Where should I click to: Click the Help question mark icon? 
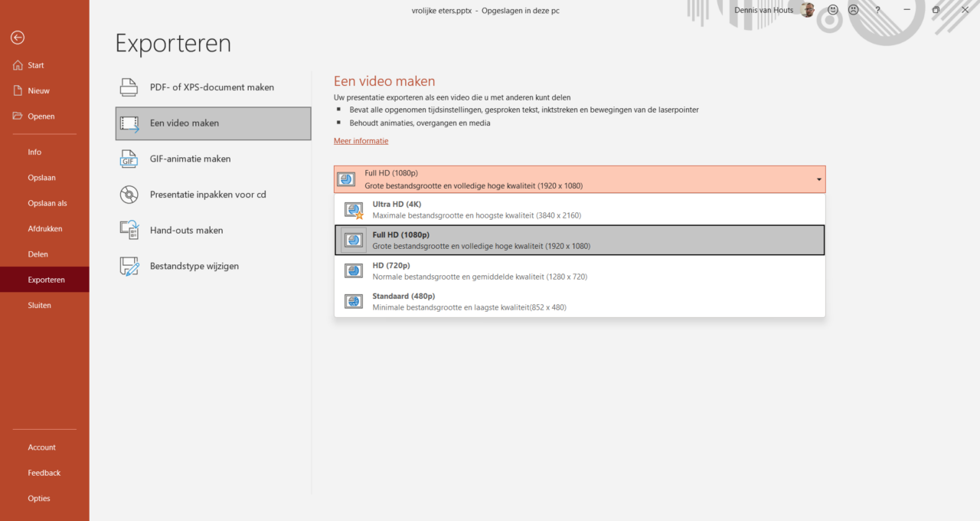[877, 10]
